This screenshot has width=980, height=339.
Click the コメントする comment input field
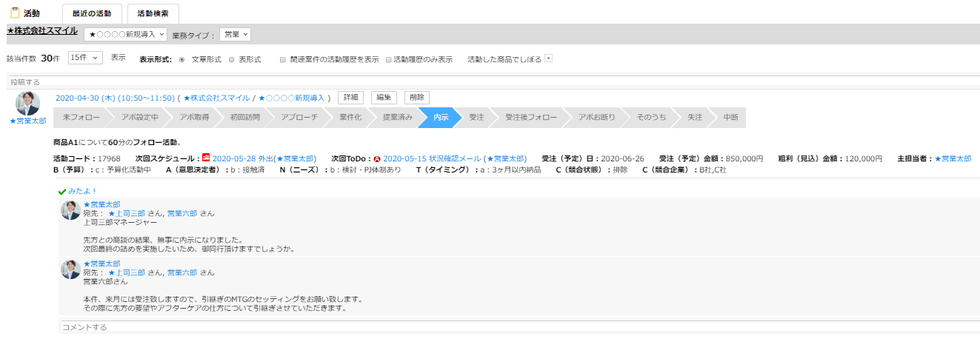click(x=519, y=326)
